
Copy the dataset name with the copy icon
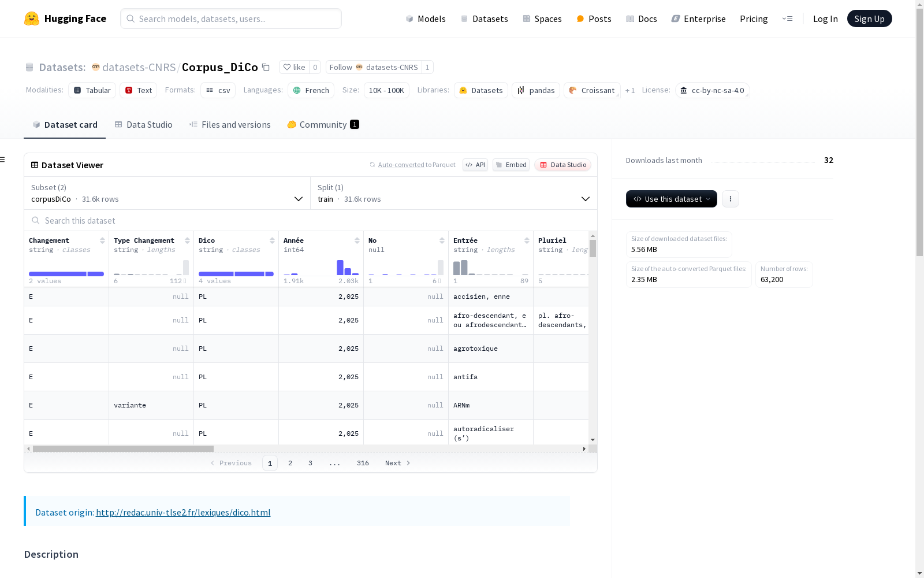(x=266, y=67)
